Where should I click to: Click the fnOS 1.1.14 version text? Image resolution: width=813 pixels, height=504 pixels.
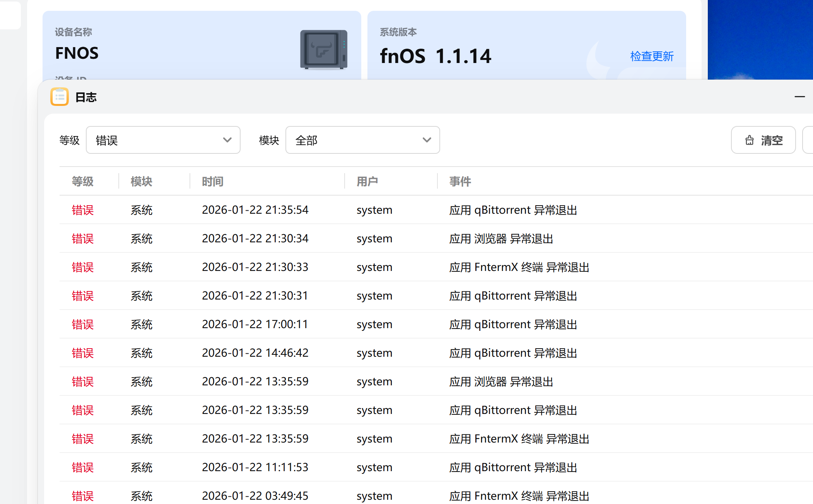point(435,56)
